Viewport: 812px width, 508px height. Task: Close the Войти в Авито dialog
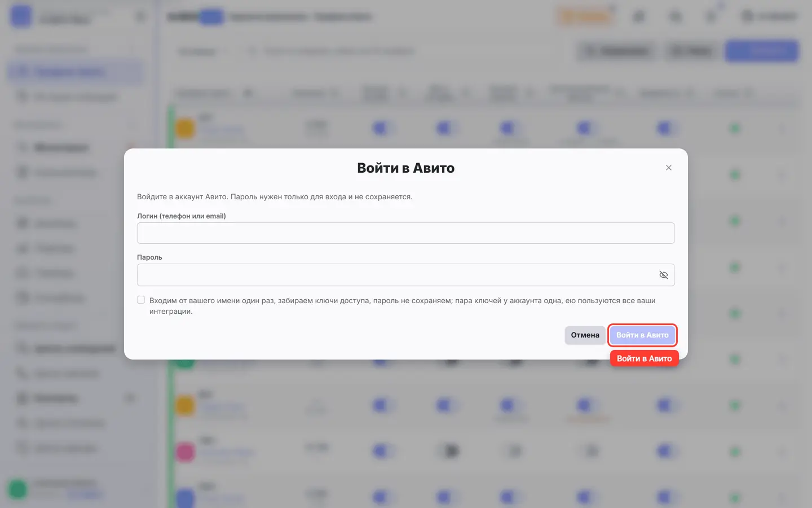pyautogui.click(x=669, y=168)
